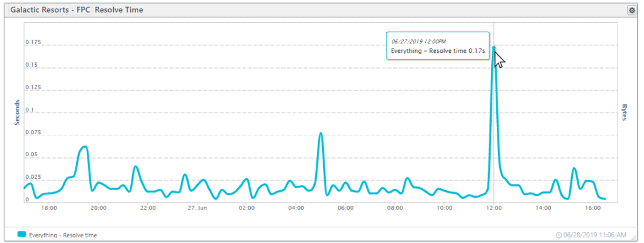Image resolution: width=644 pixels, height=243 pixels.
Task: Click the Bytes axis title
Action: tap(625, 112)
